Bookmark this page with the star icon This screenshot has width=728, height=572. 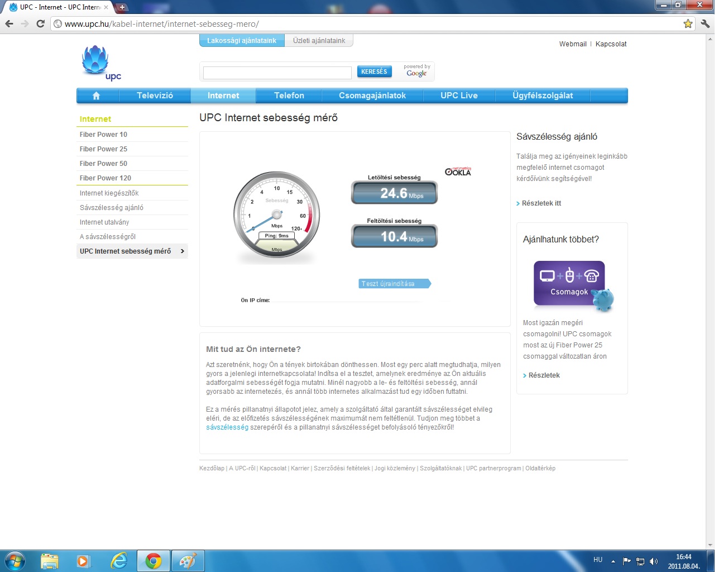tap(688, 23)
